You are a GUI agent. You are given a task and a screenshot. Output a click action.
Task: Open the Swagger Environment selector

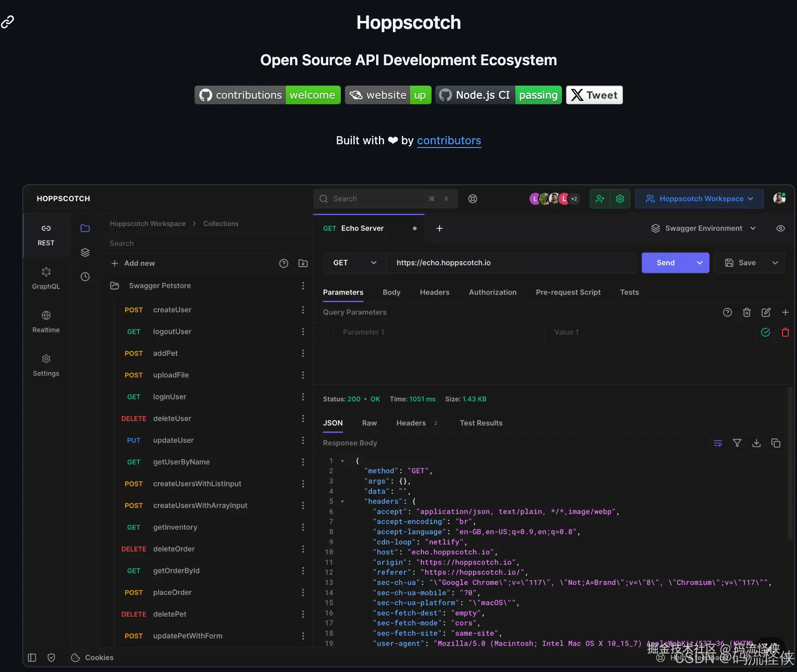[703, 228]
